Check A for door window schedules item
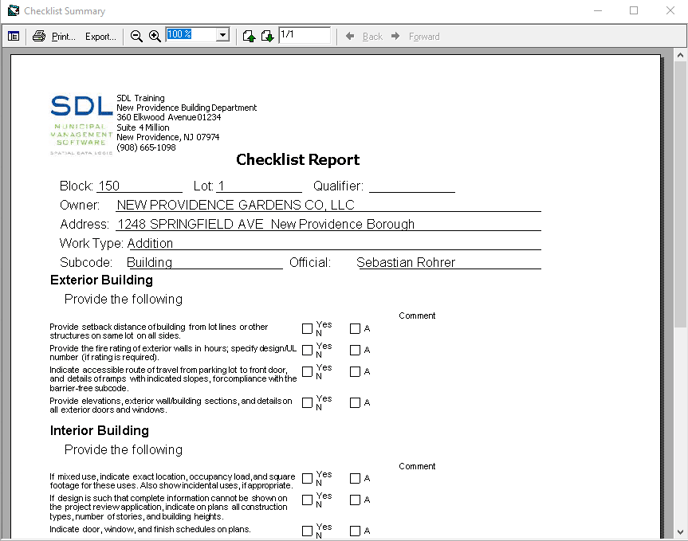 click(x=355, y=531)
